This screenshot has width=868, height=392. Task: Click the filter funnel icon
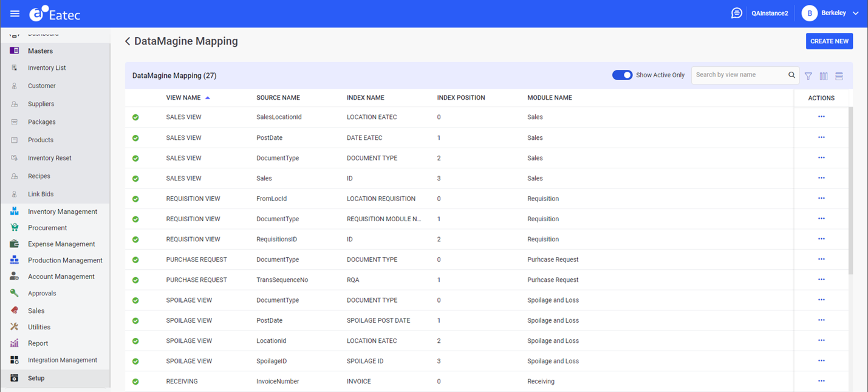pos(808,76)
